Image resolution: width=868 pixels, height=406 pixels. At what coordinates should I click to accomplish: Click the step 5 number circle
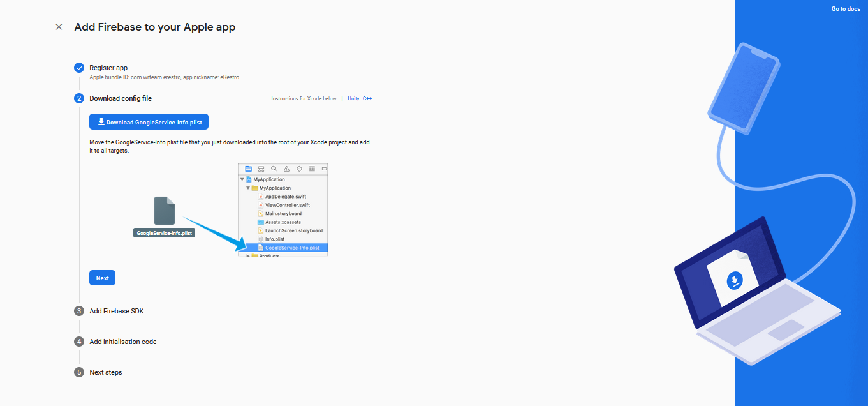pos(79,372)
